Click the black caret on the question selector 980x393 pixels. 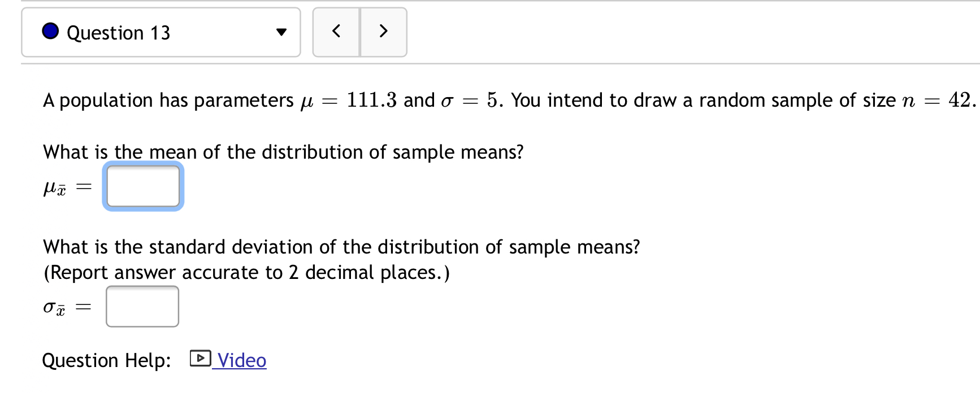[x=281, y=32]
